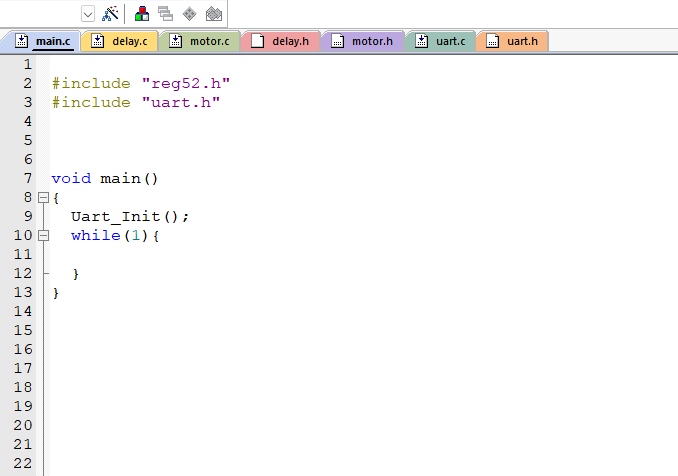Screen dimensions: 678x476
Task: Click the #include keyword on line 3
Action: (91, 102)
